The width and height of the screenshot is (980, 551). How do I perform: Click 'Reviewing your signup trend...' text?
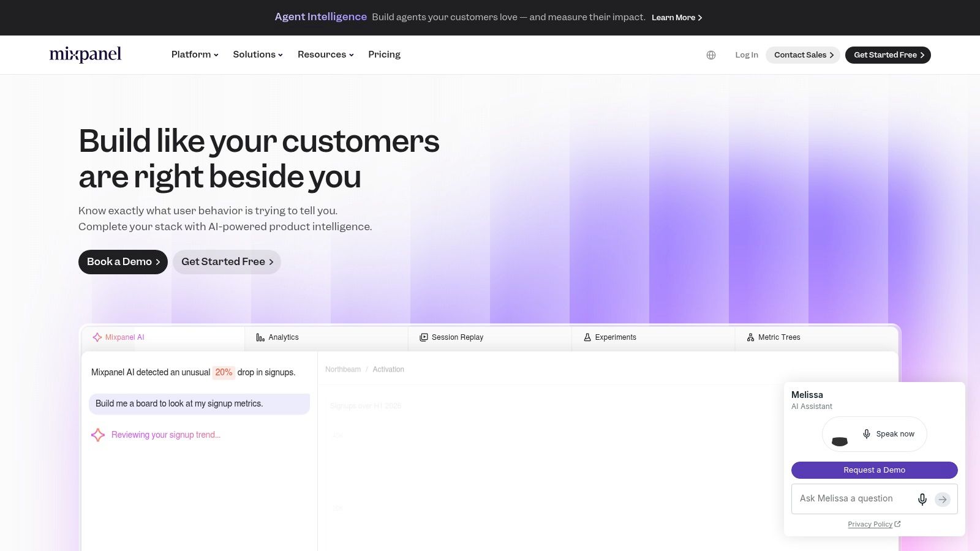pyautogui.click(x=166, y=435)
